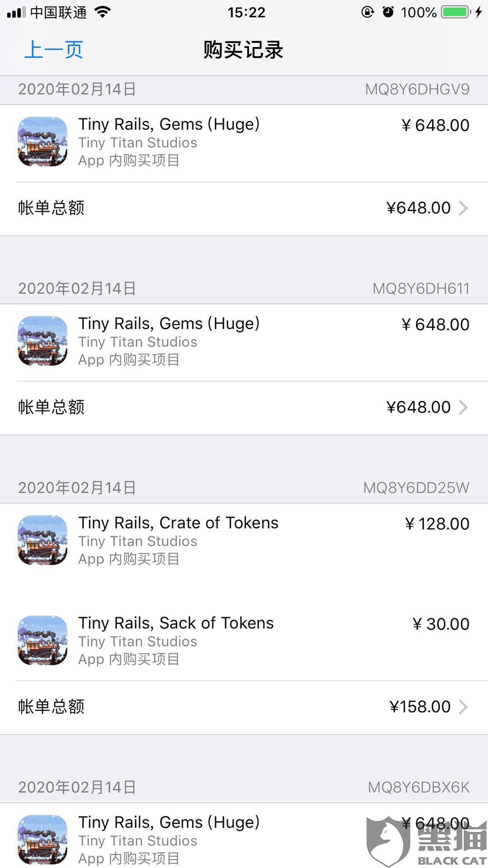Tap Tiny Rails icon in first Gems purchase
Image resolution: width=488 pixels, height=868 pixels.
click(x=42, y=142)
